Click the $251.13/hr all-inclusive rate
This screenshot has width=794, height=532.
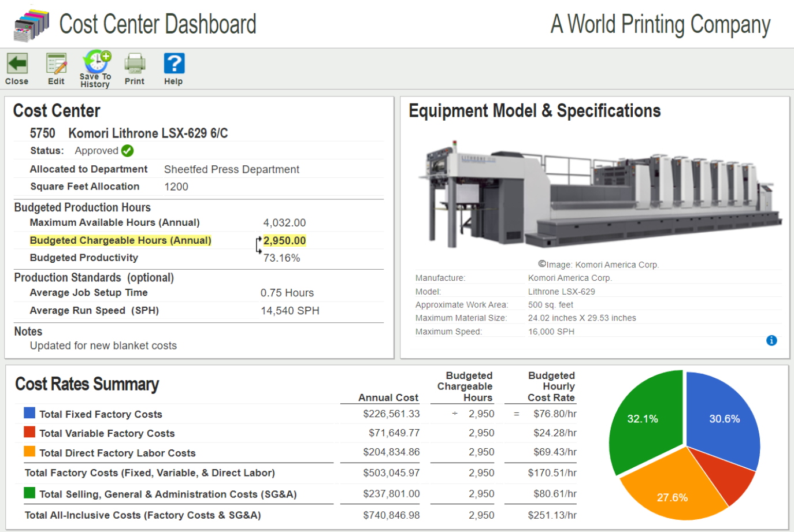pyautogui.click(x=552, y=515)
